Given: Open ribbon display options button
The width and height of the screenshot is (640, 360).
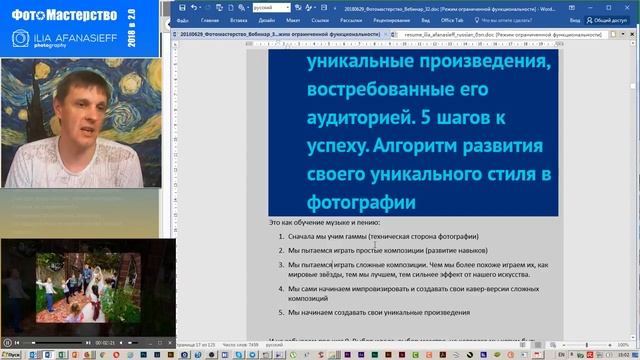Looking at the screenshot, I should tap(572, 8).
